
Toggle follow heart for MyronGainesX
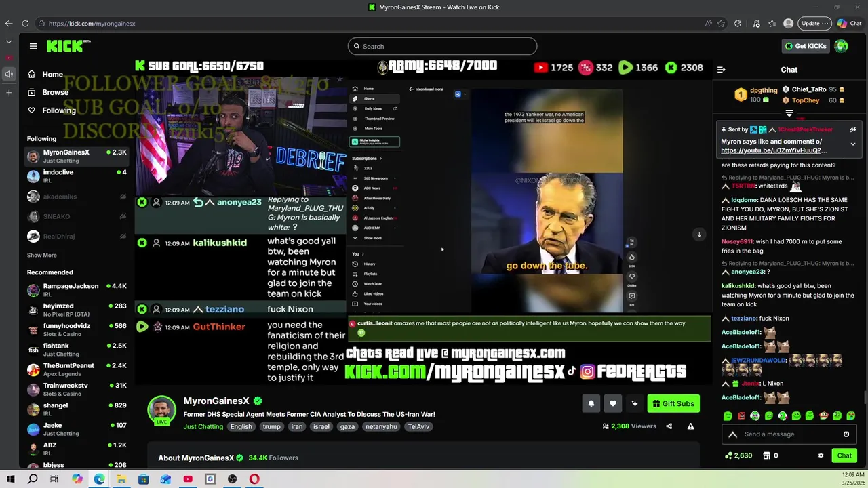pos(613,403)
